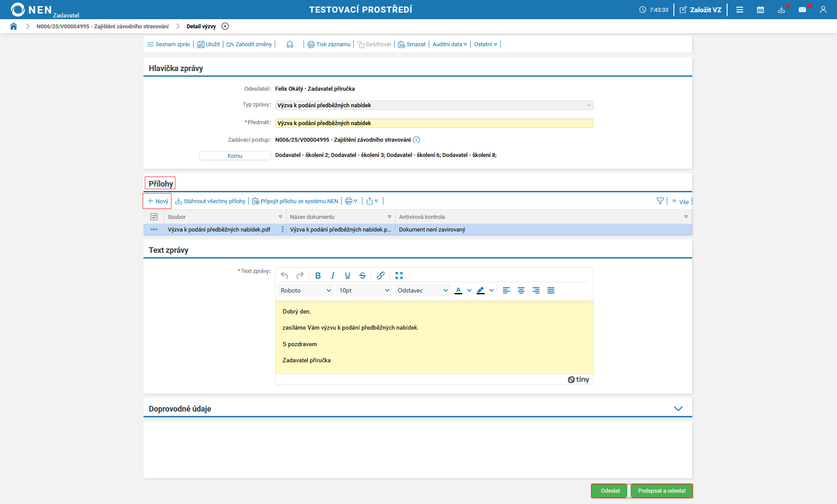Click the Předmět input field
837x504 pixels.
tap(434, 123)
